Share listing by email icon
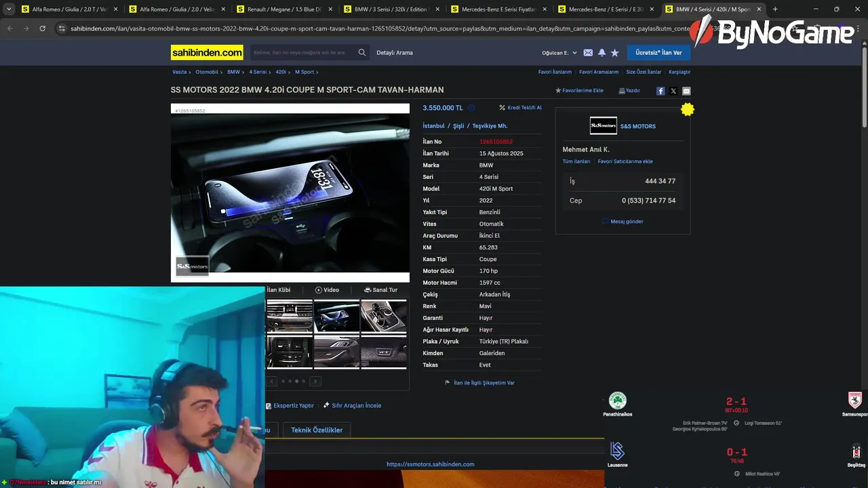 (686, 91)
